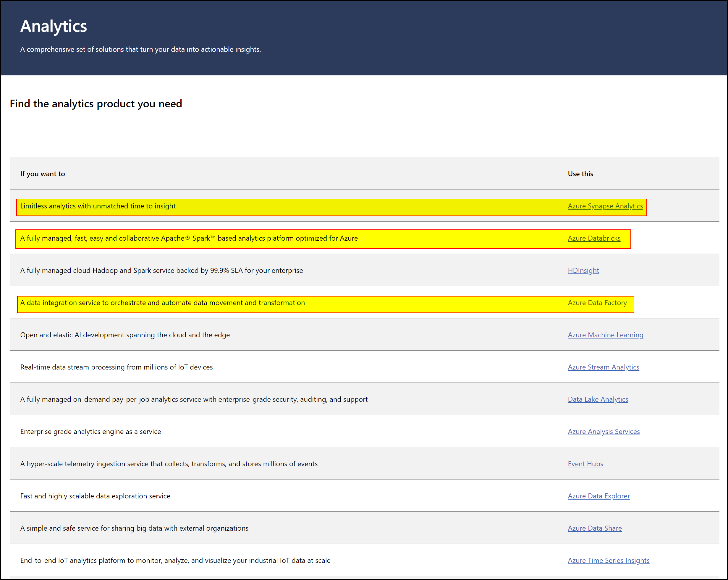
Task: Click 'Enterprise grade analytics engine as a service'
Action: click(90, 432)
